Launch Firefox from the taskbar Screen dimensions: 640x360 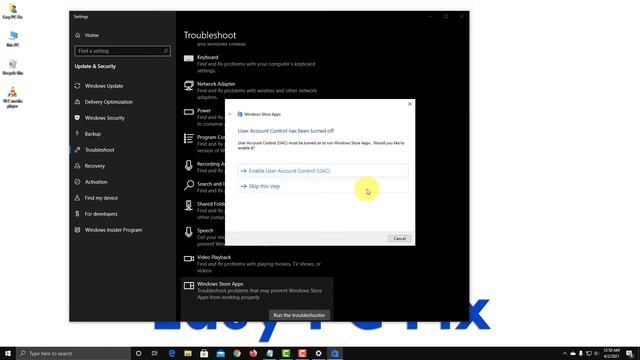(x=253, y=353)
